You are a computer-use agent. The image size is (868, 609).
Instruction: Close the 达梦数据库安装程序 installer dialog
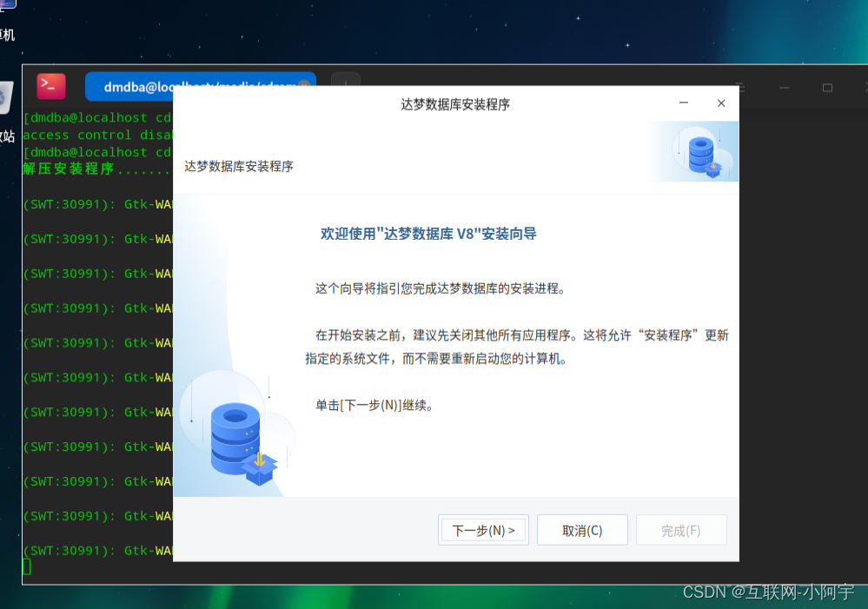pyautogui.click(x=721, y=103)
